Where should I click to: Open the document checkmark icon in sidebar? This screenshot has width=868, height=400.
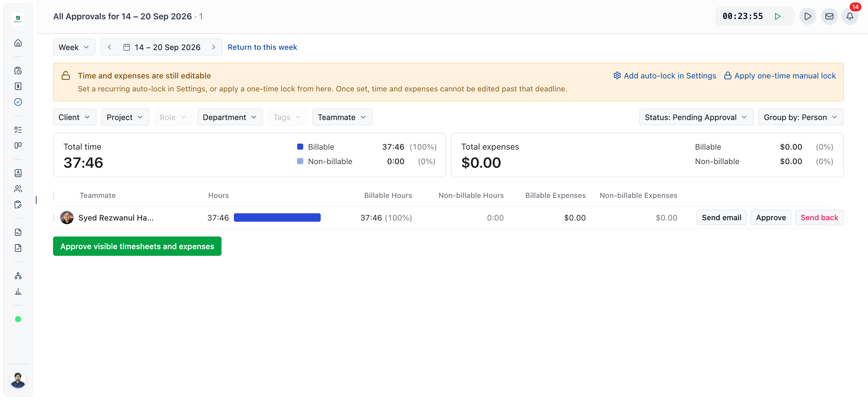18,248
